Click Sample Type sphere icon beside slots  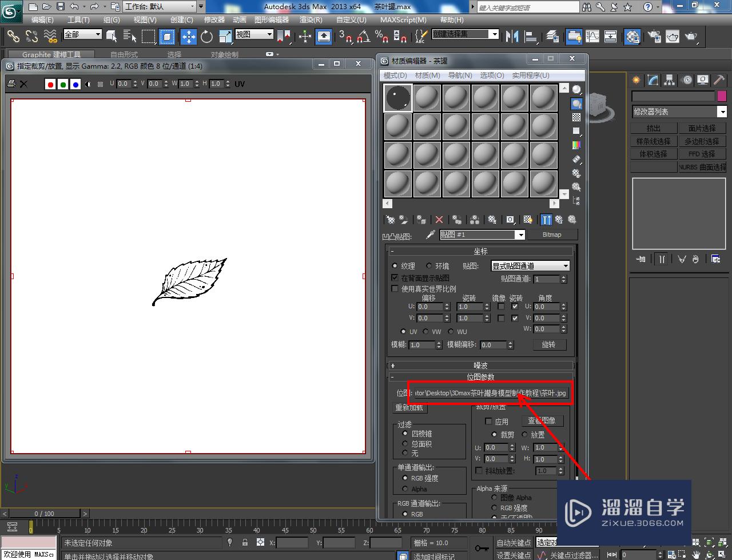coord(576,90)
